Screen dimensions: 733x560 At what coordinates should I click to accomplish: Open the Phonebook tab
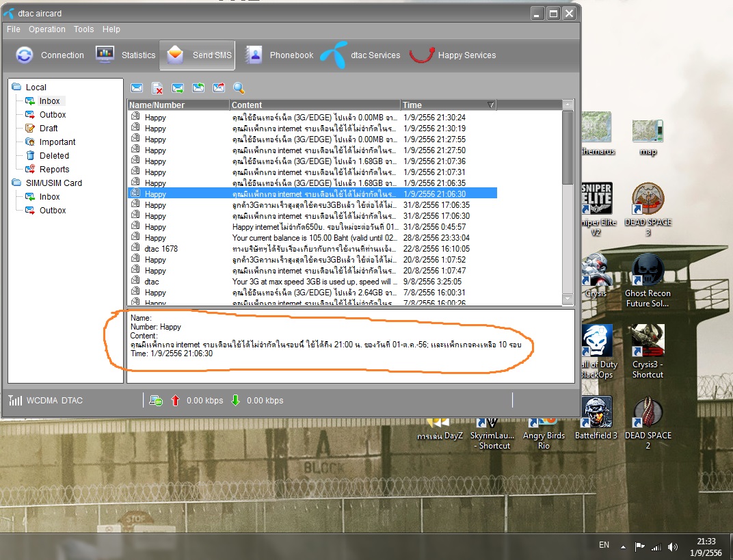[279, 55]
